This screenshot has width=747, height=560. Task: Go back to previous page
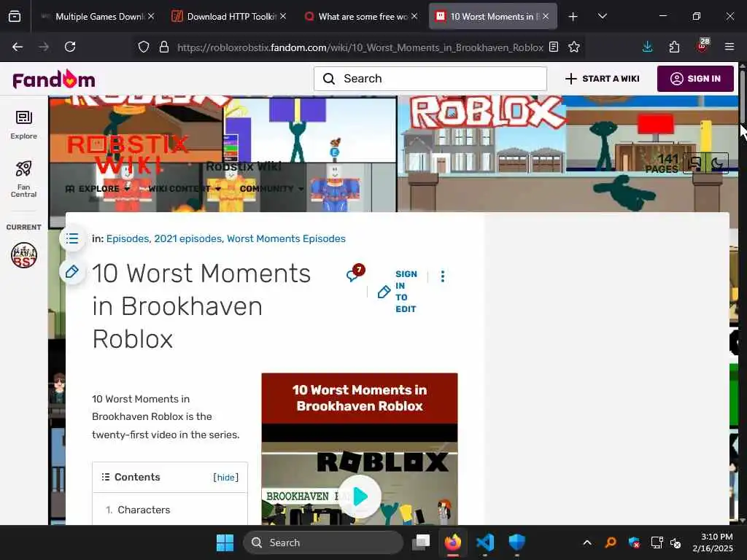(x=18, y=47)
